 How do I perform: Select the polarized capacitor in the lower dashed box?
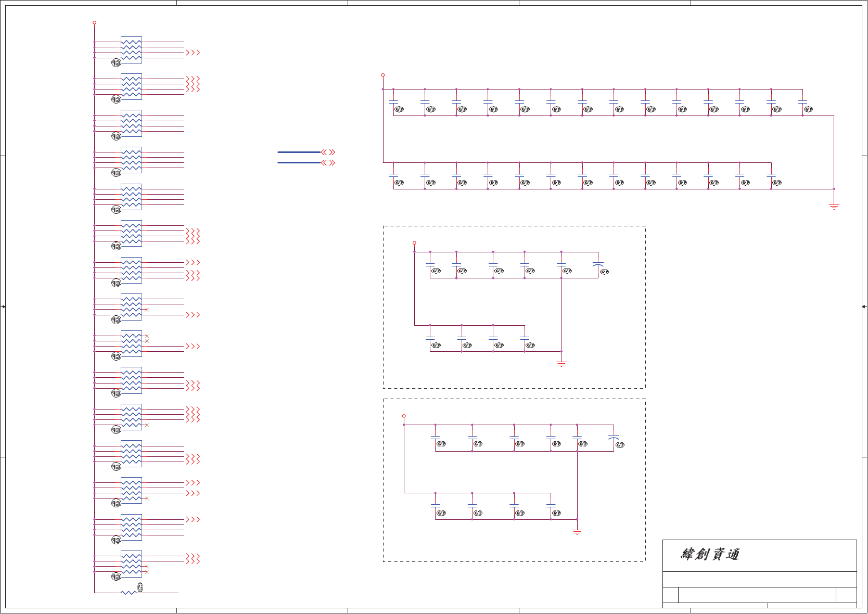[x=614, y=438]
